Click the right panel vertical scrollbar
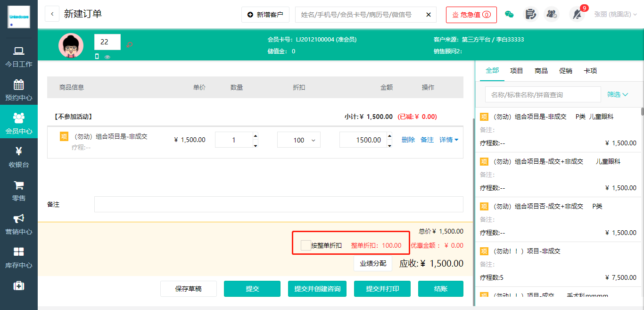The width and height of the screenshot is (644, 310). click(642, 111)
